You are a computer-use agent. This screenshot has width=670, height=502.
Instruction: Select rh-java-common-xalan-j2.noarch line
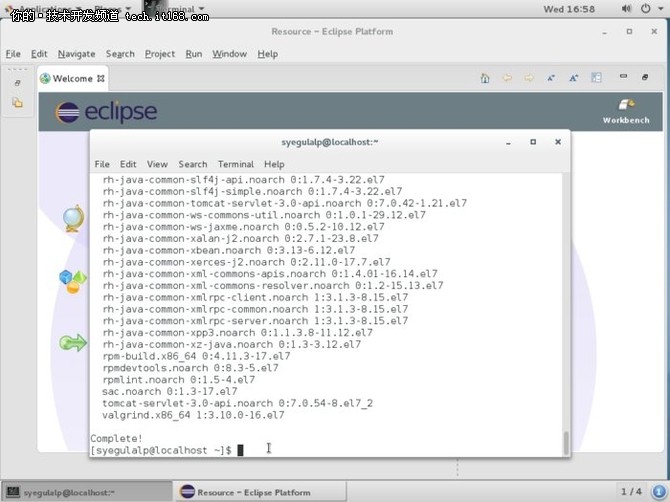(241, 238)
